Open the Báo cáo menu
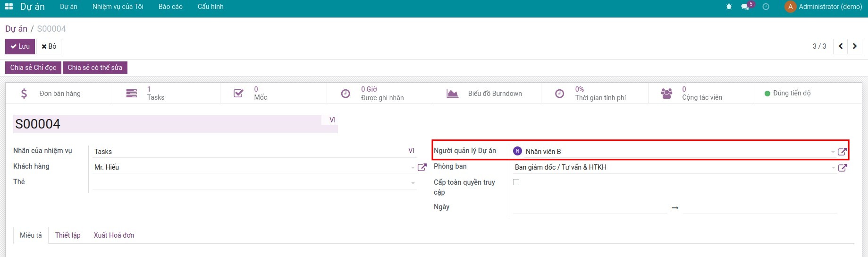This screenshot has width=868, height=257. pos(170,7)
